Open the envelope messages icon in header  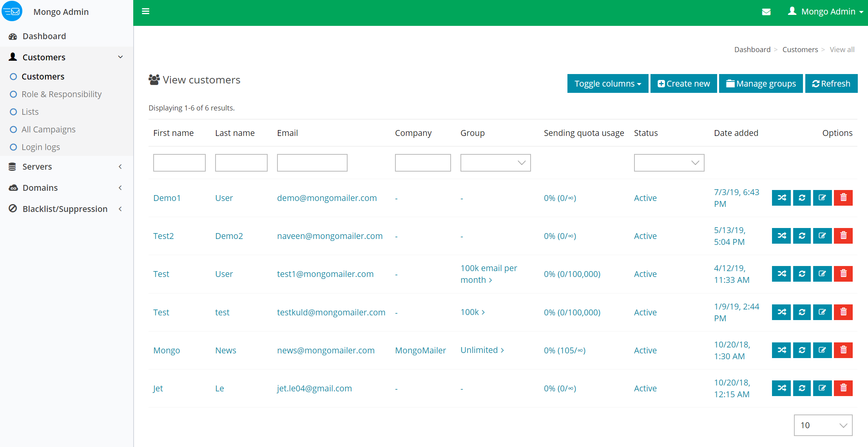coord(766,12)
